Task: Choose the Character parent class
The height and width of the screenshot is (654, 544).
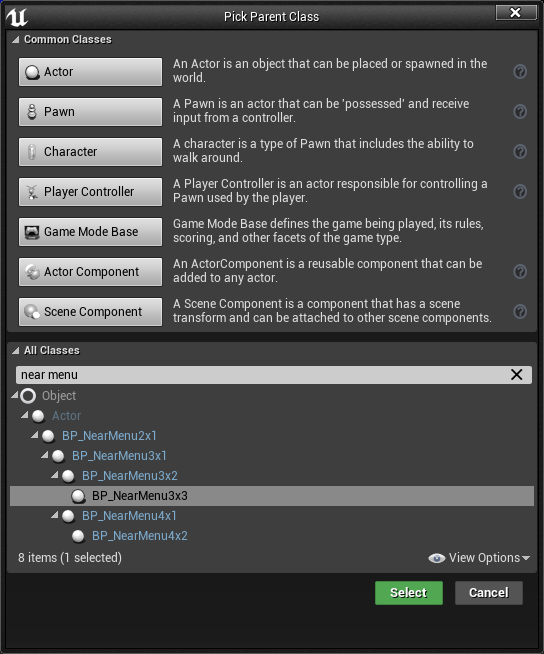Action: tap(91, 152)
